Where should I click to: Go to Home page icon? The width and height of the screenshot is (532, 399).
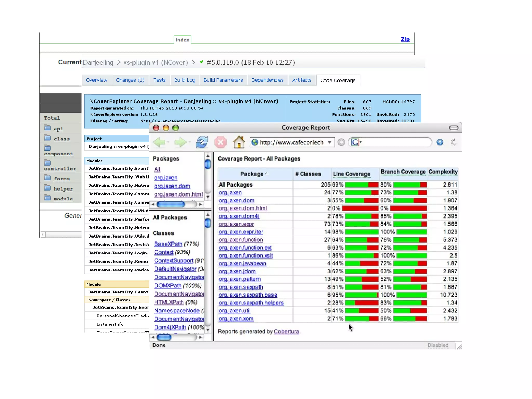click(239, 142)
